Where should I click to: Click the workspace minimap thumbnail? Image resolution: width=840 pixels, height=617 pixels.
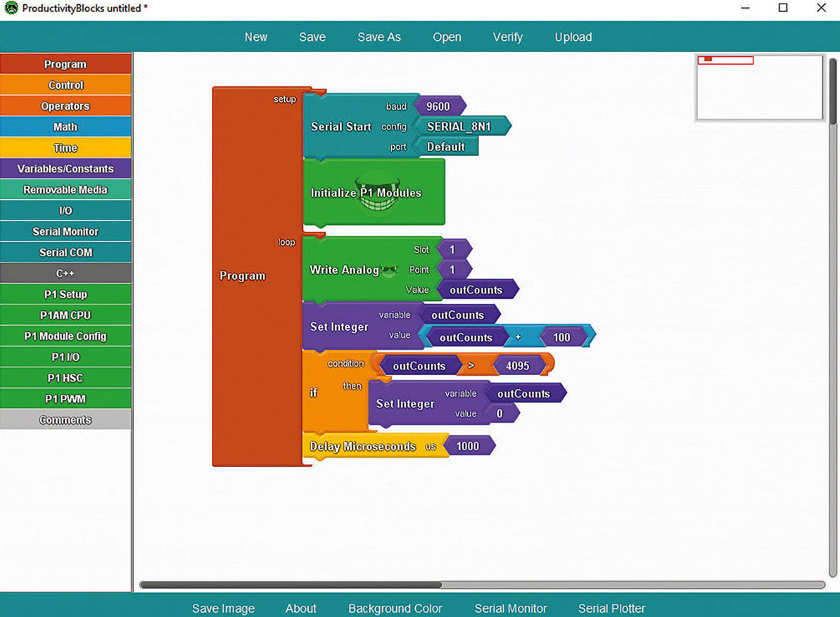[760, 88]
